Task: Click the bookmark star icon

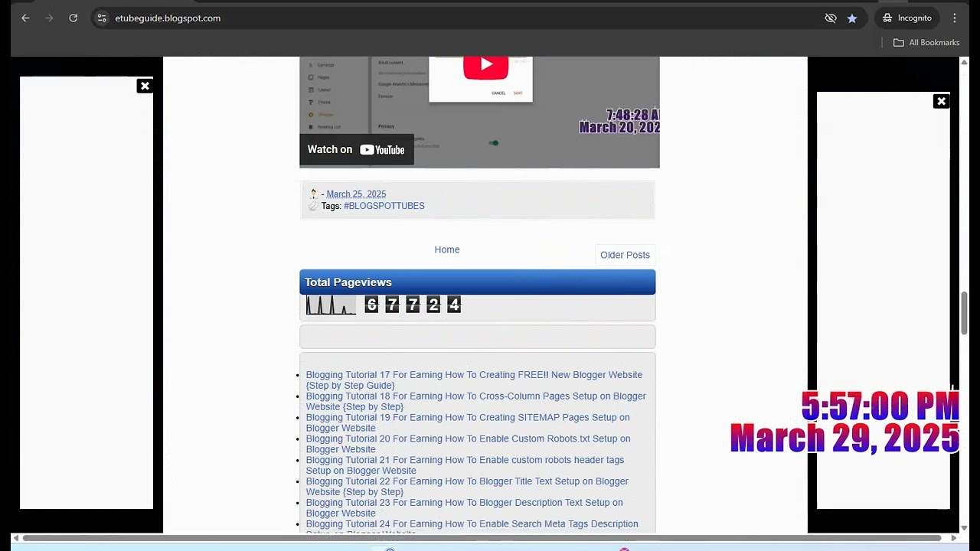Action: click(x=852, y=18)
